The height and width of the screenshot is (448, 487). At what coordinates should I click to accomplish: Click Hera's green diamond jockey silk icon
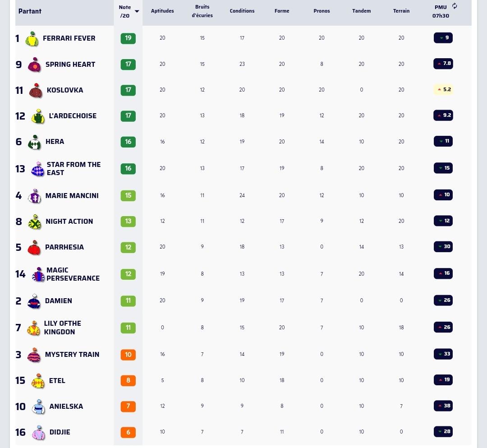34,142
